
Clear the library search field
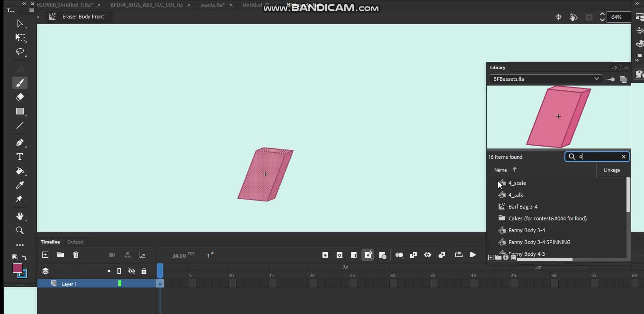click(x=624, y=157)
